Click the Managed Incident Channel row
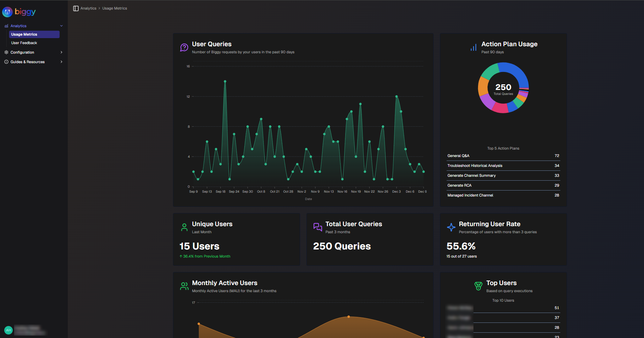The height and width of the screenshot is (338, 644). click(x=503, y=195)
